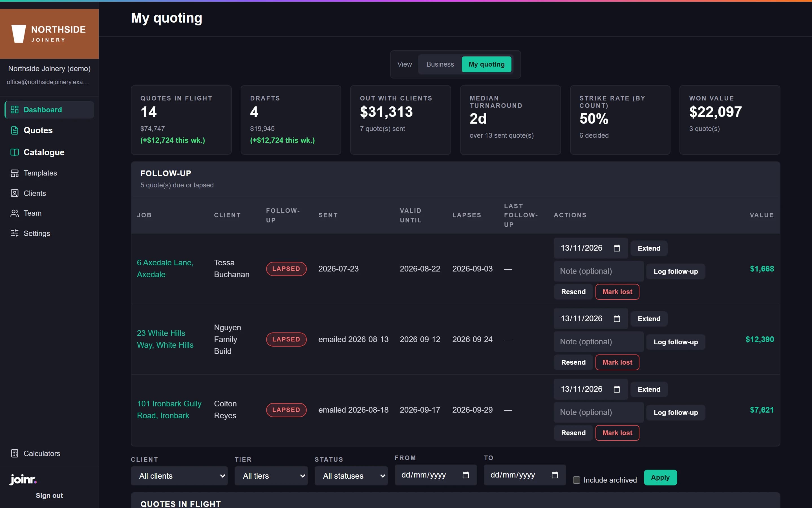Image resolution: width=812 pixels, height=508 pixels.
Task: Click the Dashboard grid icon in sidebar
Action: pyautogui.click(x=14, y=110)
